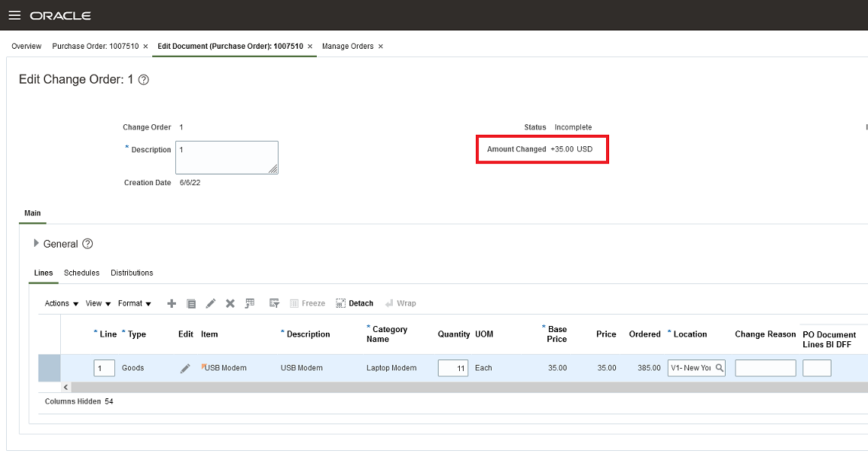Viewport: 868px width, 457px height.
Task: Click the Location input field
Action: coord(691,368)
